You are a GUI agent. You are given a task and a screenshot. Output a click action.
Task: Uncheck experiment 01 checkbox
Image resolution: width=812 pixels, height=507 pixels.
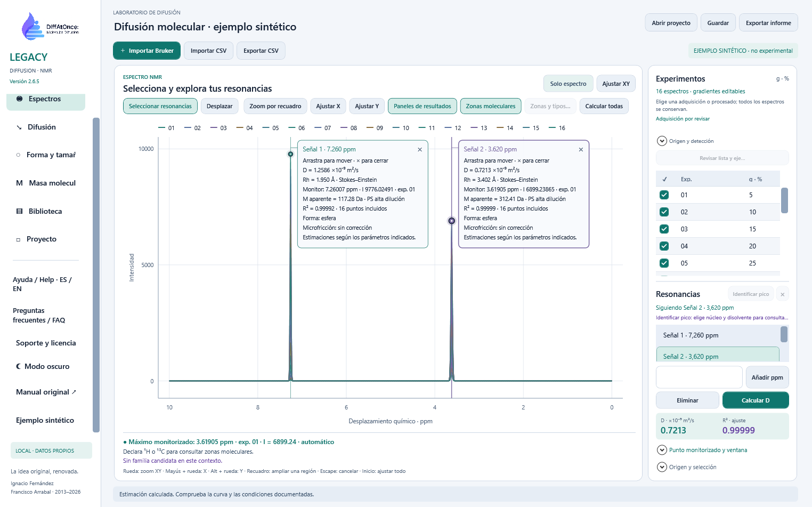664,195
